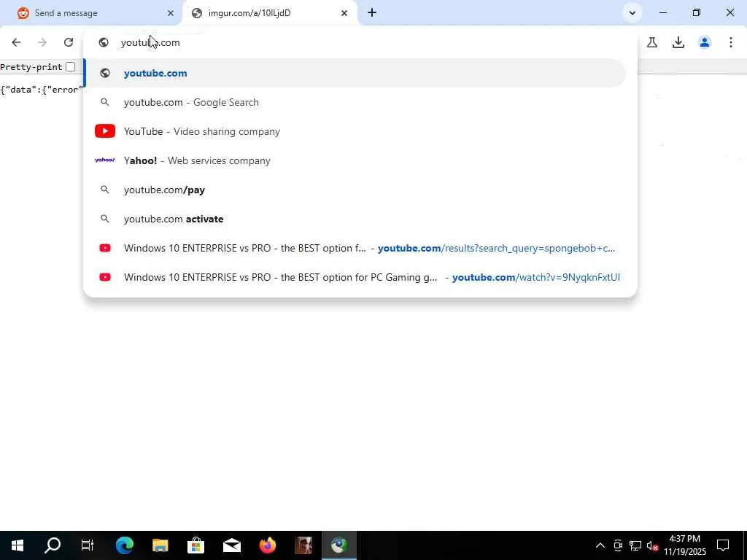747x560 pixels.
Task: Open the profile avatar icon
Action: (705, 42)
